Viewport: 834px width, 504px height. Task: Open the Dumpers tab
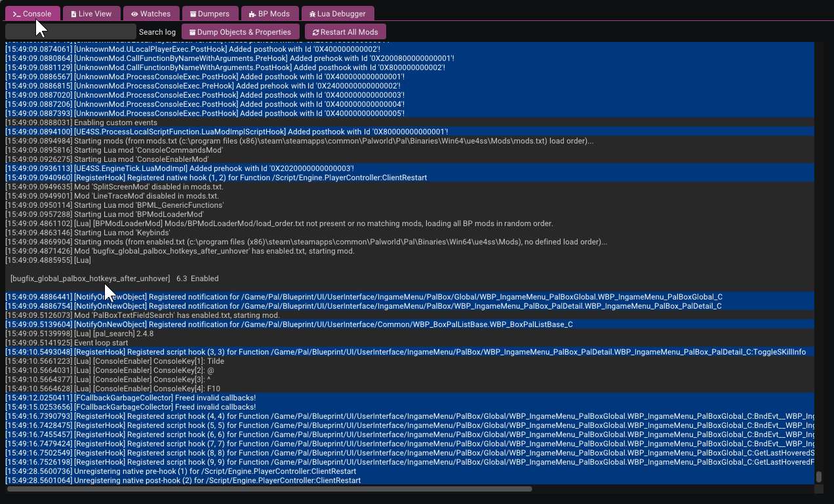[x=210, y=13]
